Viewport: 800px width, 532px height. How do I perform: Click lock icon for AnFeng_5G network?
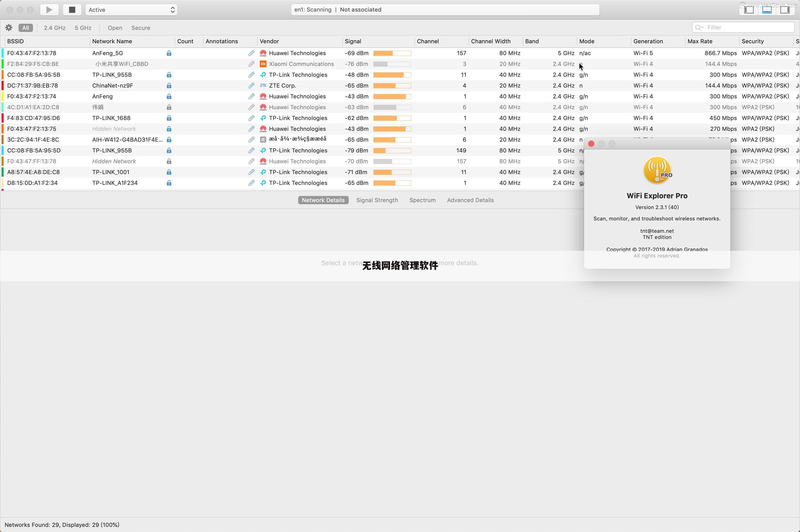tap(169, 53)
